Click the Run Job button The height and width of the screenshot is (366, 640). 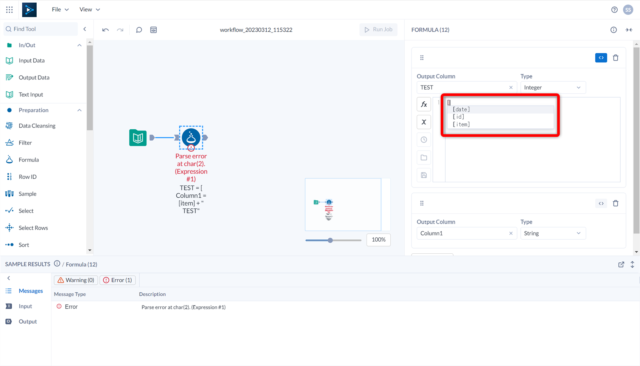point(378,29)
